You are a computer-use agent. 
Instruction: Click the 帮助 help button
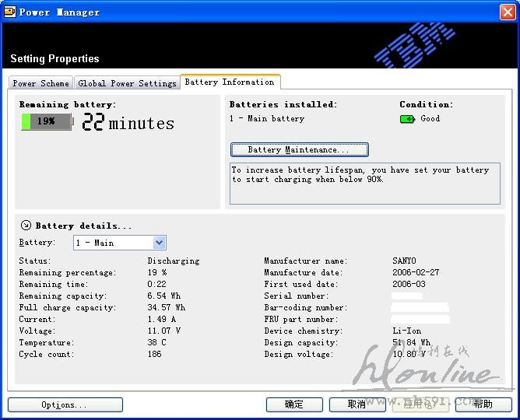pos(483,404)
